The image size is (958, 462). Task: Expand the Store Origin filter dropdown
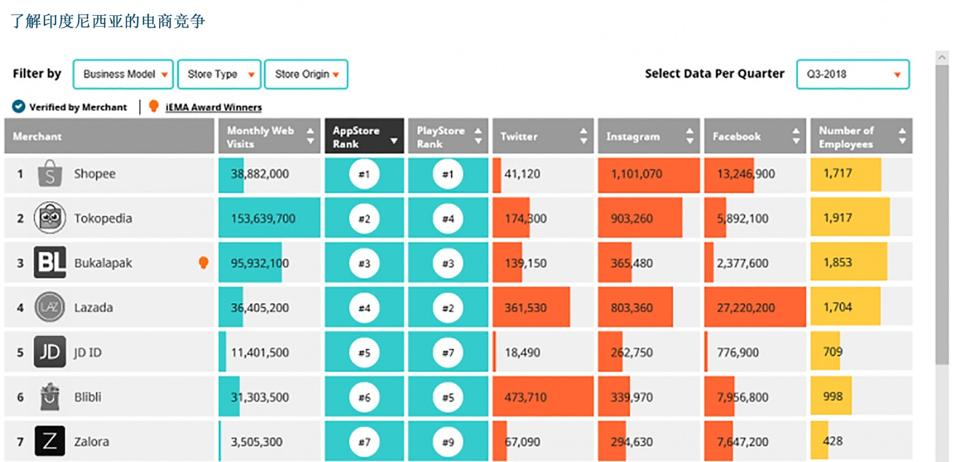[307, 75]
